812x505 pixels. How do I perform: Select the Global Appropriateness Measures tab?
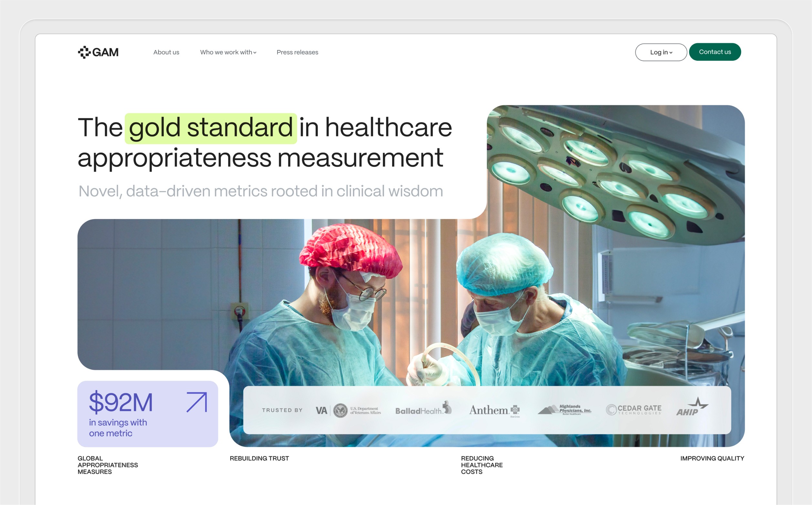point(108,465)
